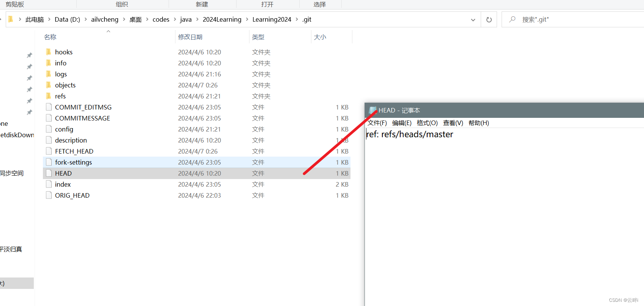Click the Notepad icon in HEAD title bar
The image size is (644, 306).
pyautogui.click(x=373, y=110)
